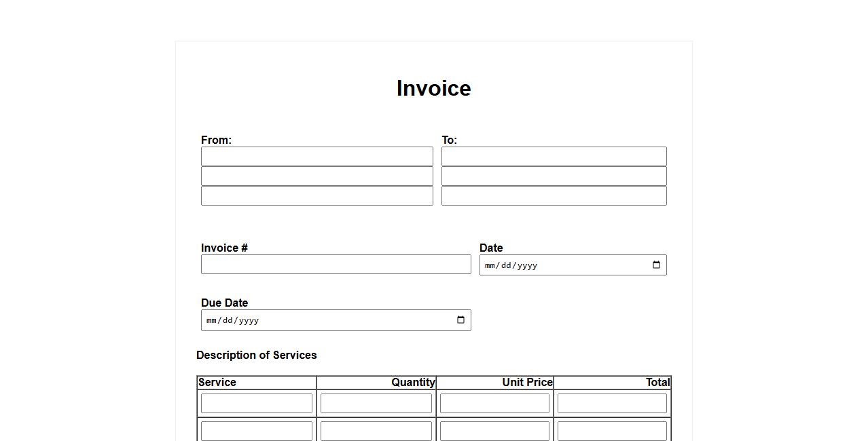Select the second To input line
Screen dimensions: 868x441
(x=554, y=176)
